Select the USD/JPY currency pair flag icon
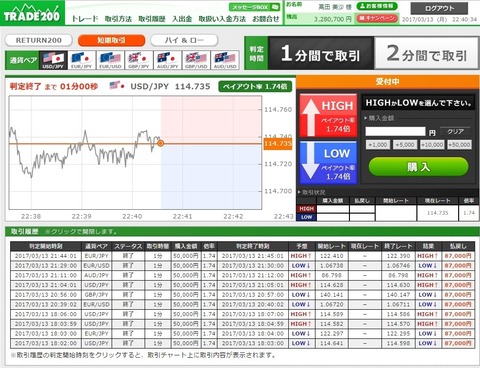 (x=53, y=60)
